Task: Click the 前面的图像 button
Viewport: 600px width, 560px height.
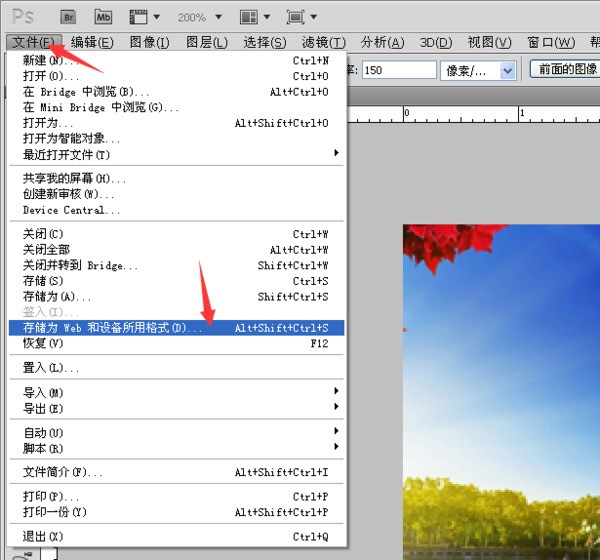Action: coord(563,70)
